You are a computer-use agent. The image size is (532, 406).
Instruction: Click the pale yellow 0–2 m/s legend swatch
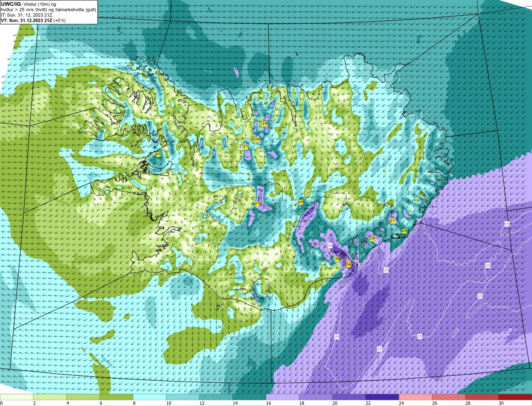point(17,397)
